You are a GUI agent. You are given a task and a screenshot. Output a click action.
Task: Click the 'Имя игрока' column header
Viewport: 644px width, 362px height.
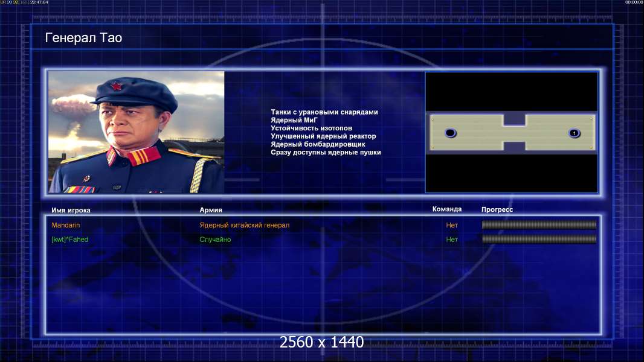click(x=71, y=211)
